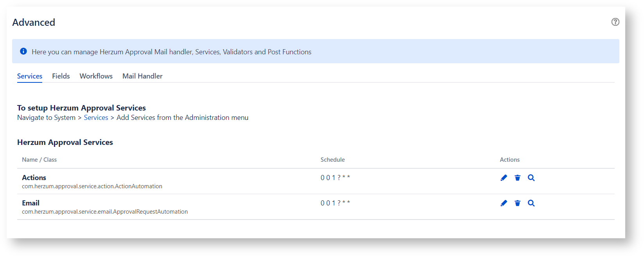Click the info icon in the blue banner
Screen dimensions: 644x257
click(x=23, y=51)
